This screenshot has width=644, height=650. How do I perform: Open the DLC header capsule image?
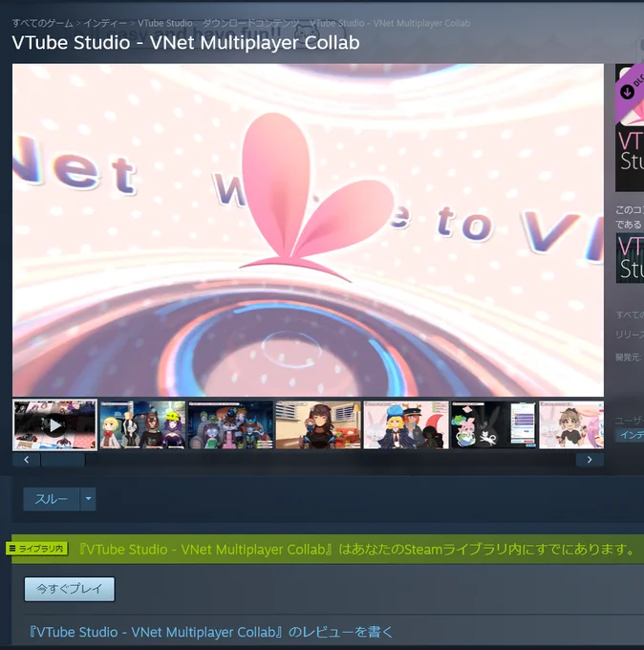[630, 128]
